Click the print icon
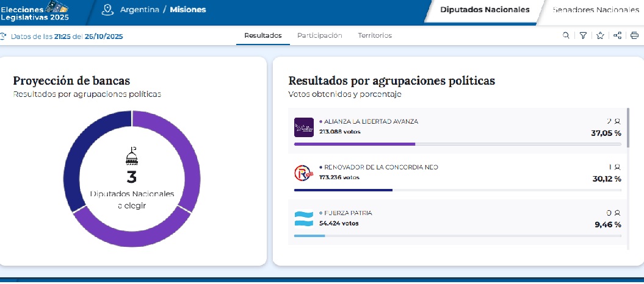This screenshot has width=644, height=284. pos(634,36)
